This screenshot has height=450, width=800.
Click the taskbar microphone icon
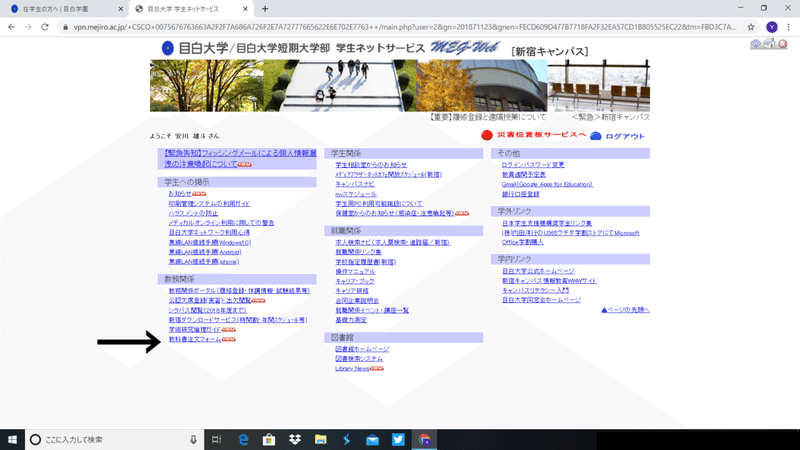[x=193, y=439]
